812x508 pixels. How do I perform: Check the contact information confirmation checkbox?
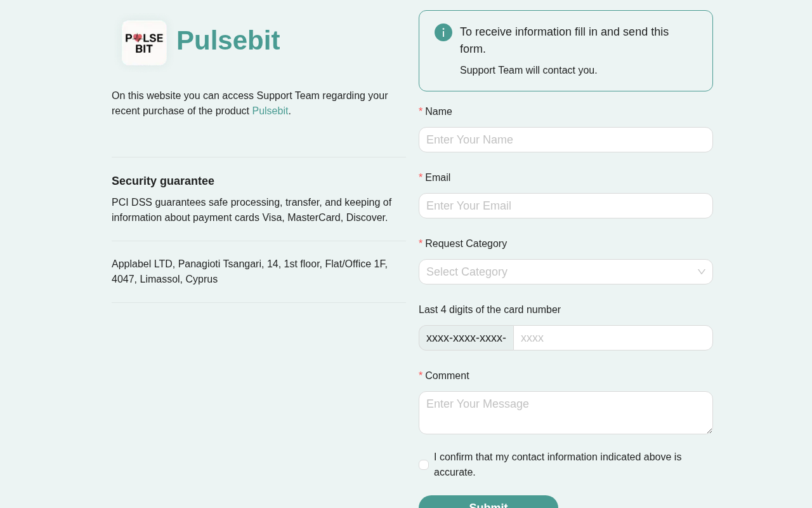[424, 465]
